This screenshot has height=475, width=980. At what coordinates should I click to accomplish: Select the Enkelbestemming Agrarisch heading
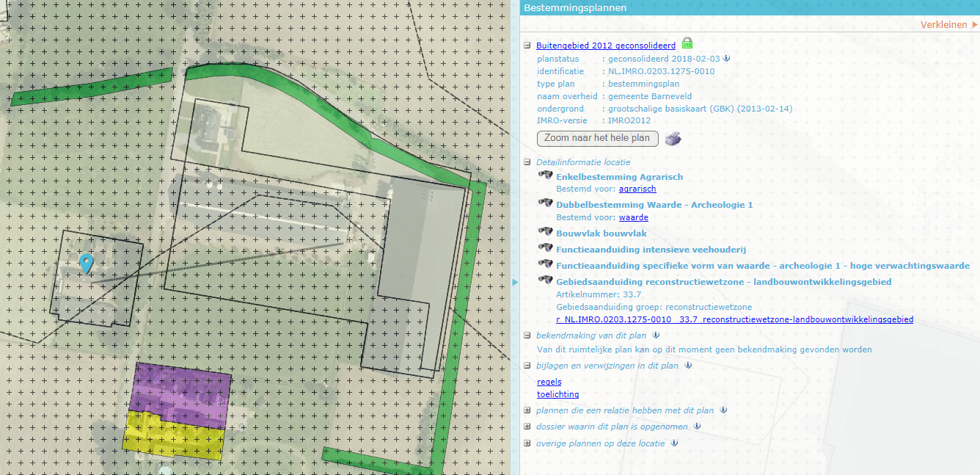[x=620, y=177]
